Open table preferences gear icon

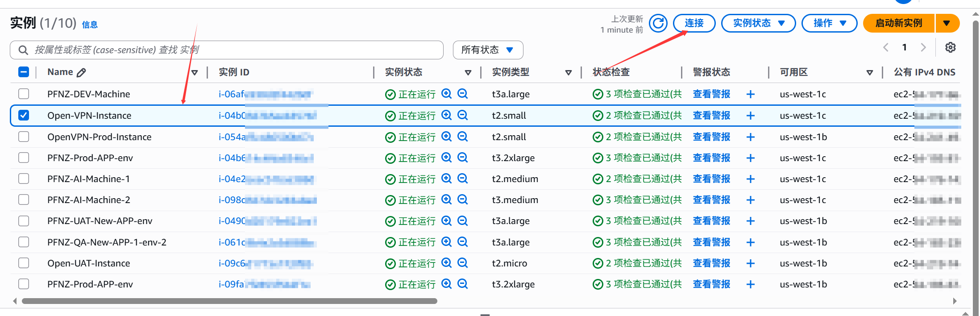tap(951, 47)
